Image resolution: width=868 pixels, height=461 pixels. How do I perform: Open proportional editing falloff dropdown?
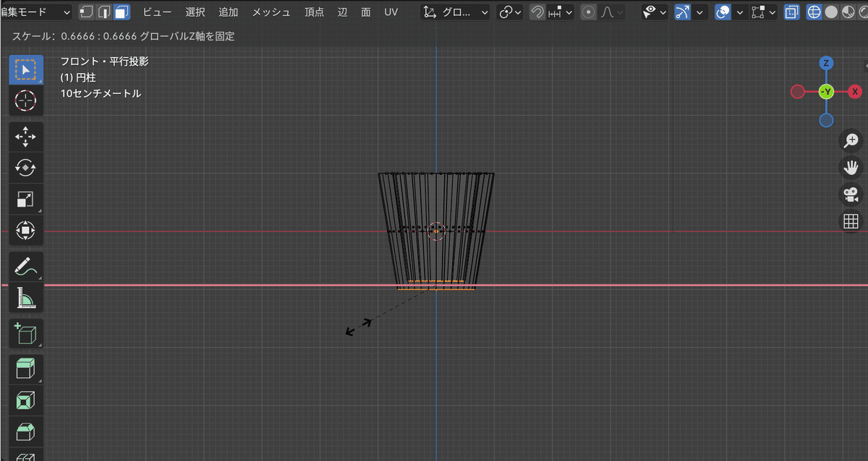click(x=610, y=12)
